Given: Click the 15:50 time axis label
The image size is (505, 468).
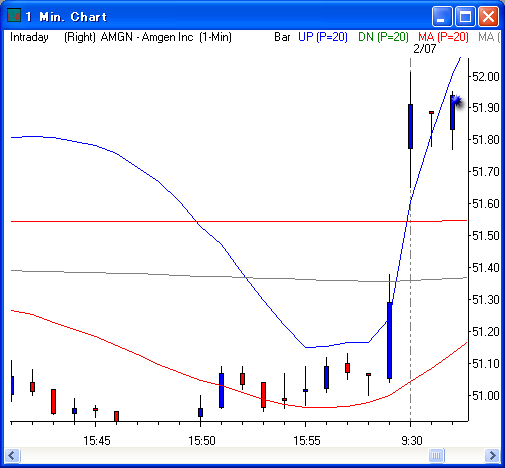Looking at the screenshot, I should (x=202, y=441).
